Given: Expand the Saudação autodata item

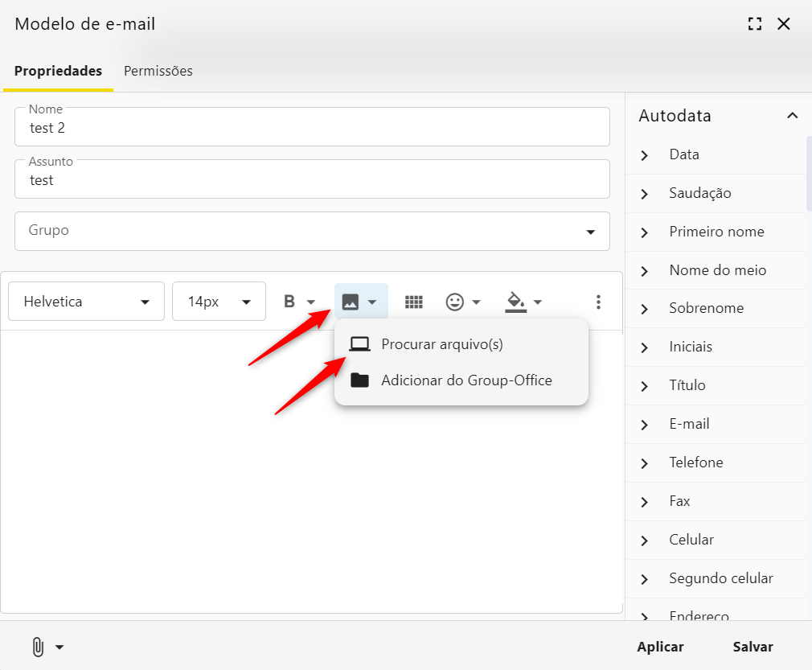Looking at the screenshot, I should click(x=699, y=193).
